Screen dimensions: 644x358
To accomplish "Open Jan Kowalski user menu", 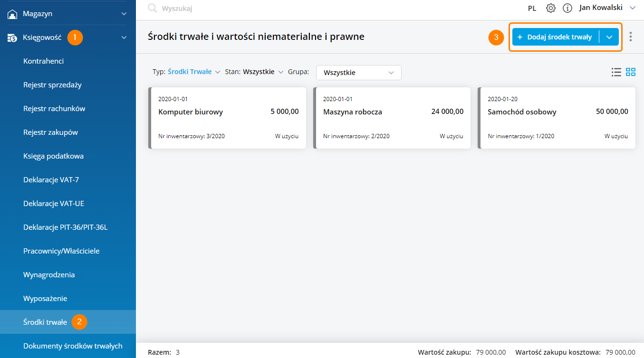I will (607, 8).
